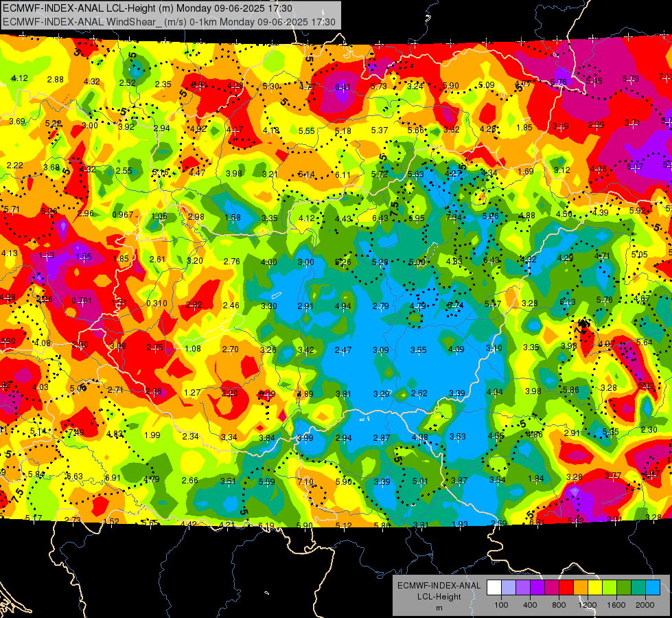672x618 pixels.
Task: Click the map value 4.09
Action: point(456,349)
